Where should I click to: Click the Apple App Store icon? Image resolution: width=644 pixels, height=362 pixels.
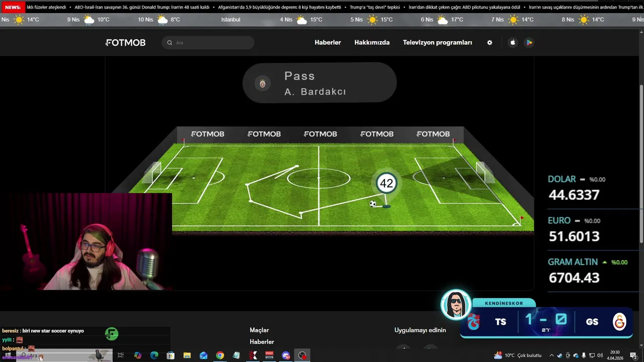pyautogui.click(x=513, y=43)
